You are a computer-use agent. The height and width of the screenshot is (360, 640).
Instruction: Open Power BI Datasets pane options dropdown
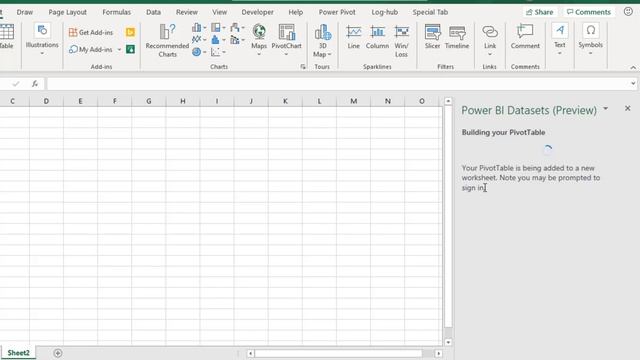pos(606,109)
